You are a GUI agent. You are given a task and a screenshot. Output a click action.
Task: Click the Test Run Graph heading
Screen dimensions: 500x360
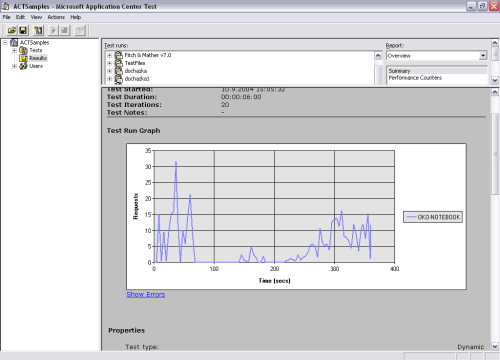[133, 131]
